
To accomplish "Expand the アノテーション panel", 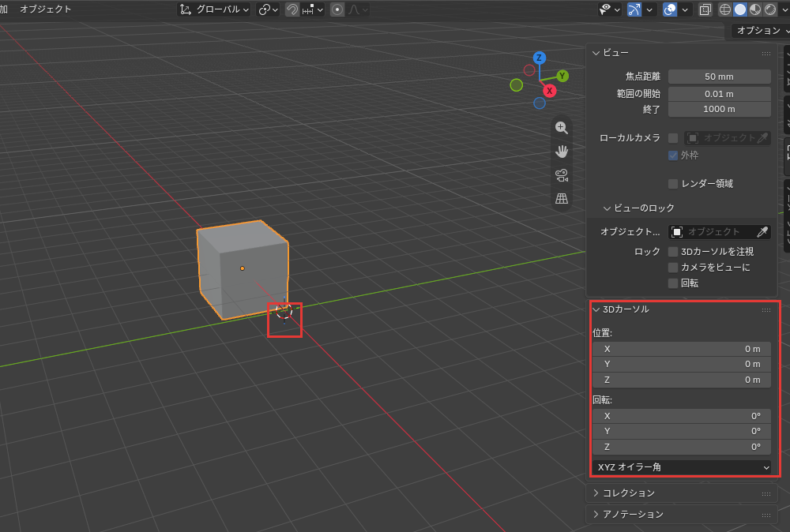I will tap(596, 515).
